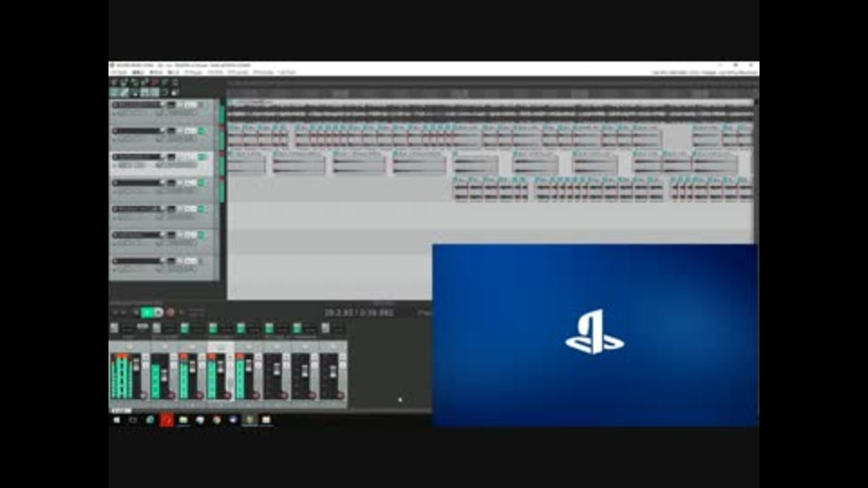Click the green FX button on track two
The image size is (868, 488).
point(202,130)
